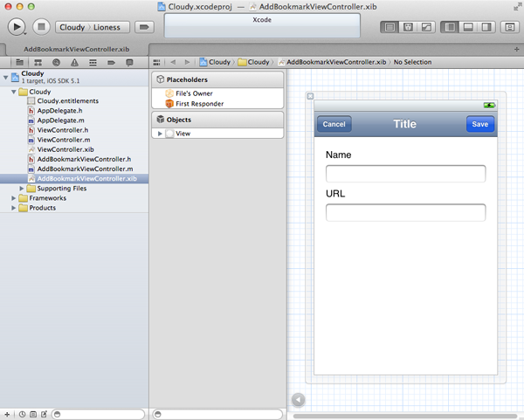This screenshot has width=524, height=420.
Task: Select the Title navigation label
Action: tap(404, 124)
